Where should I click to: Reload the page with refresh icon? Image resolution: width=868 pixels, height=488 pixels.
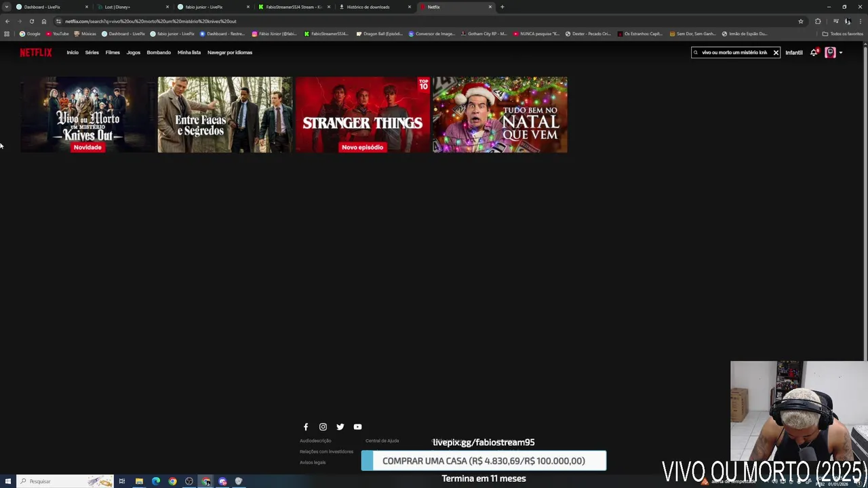click(x=32, y=21)
